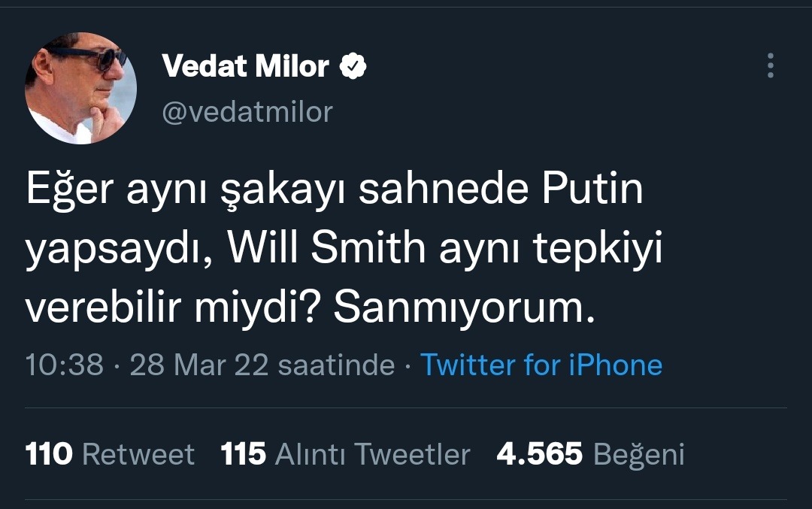Click the Vedat Milor display name

pyautogui.click(x=245, y=67)
